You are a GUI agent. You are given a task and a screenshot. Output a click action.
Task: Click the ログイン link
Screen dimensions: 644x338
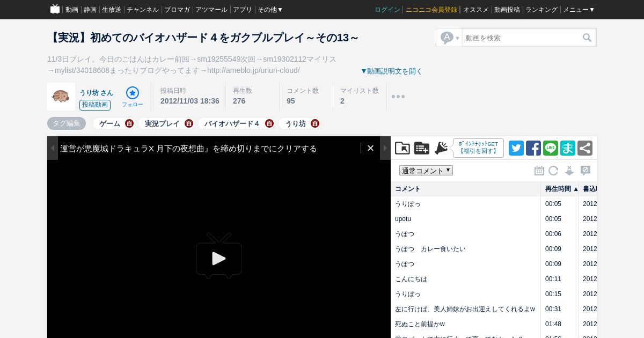coord(387,10)
